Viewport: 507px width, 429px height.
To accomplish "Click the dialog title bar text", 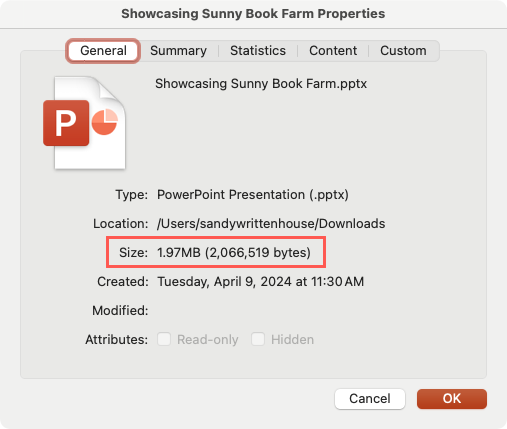I will [253, 14].
